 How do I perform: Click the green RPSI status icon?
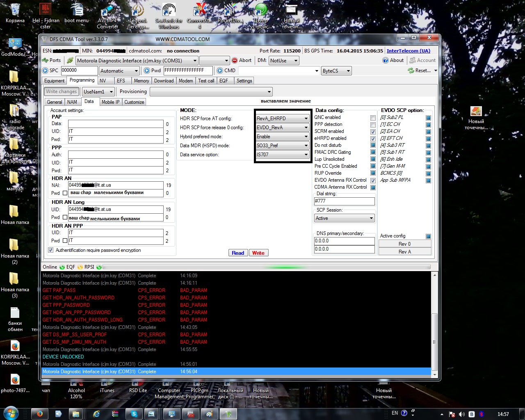point(99,267)
